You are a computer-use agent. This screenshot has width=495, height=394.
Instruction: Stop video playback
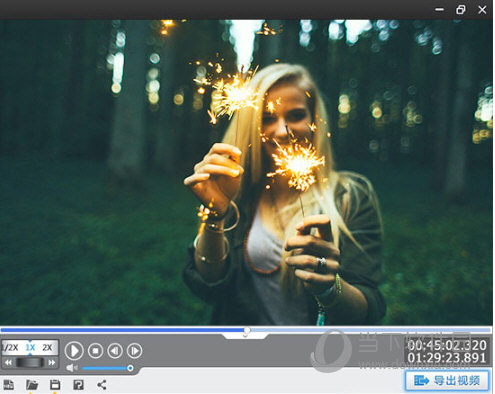tap(95, 351)
